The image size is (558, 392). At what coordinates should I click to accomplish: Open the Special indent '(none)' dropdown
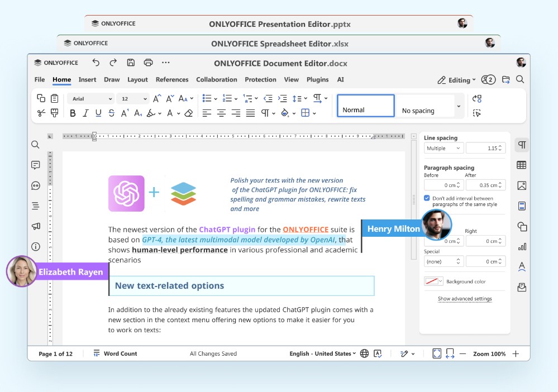(x=443, y=261)
